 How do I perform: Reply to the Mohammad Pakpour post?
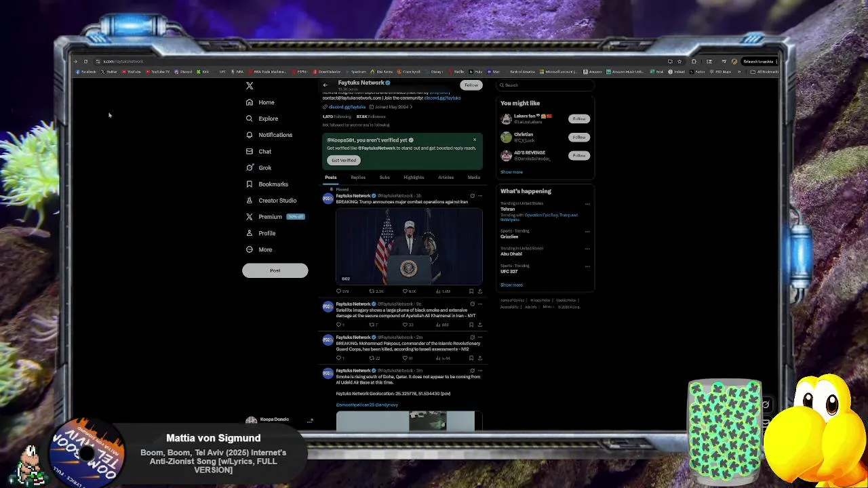pos(339,358)
